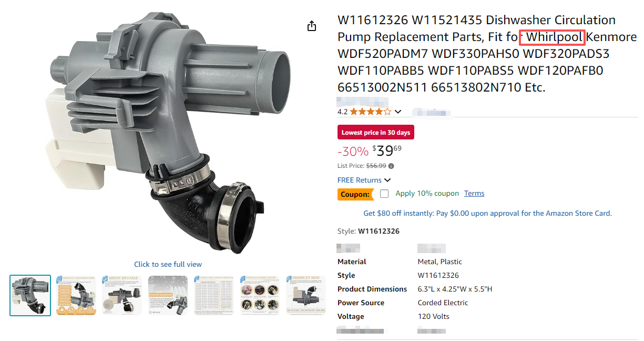Screen dimensions: 644x341
Task: Click the star rating icons
Action: (x=371, y=112)
